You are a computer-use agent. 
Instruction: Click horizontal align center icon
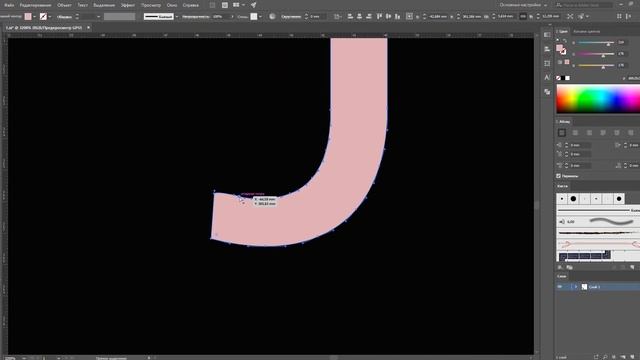click(x=359, y=16)
